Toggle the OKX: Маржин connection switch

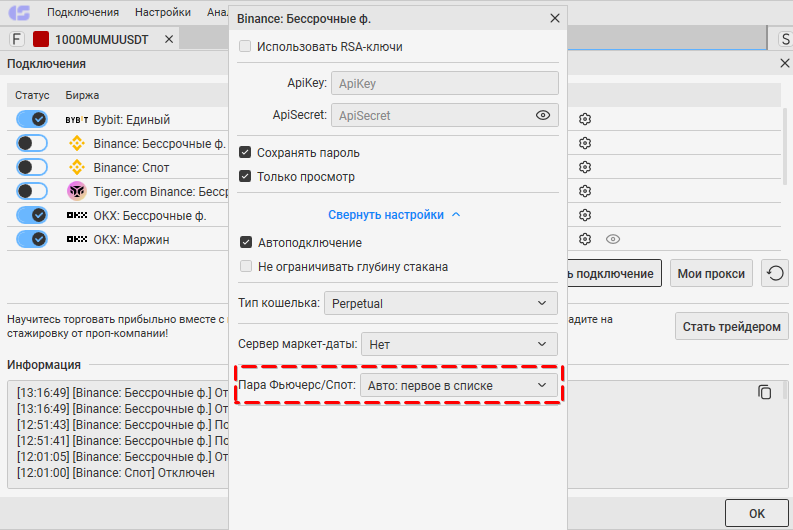pos(32,239)
